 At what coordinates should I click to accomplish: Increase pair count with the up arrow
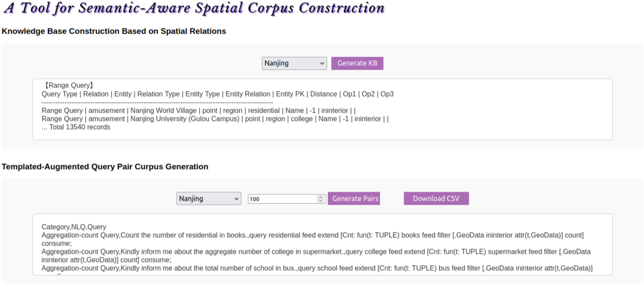tap(320, 197)
